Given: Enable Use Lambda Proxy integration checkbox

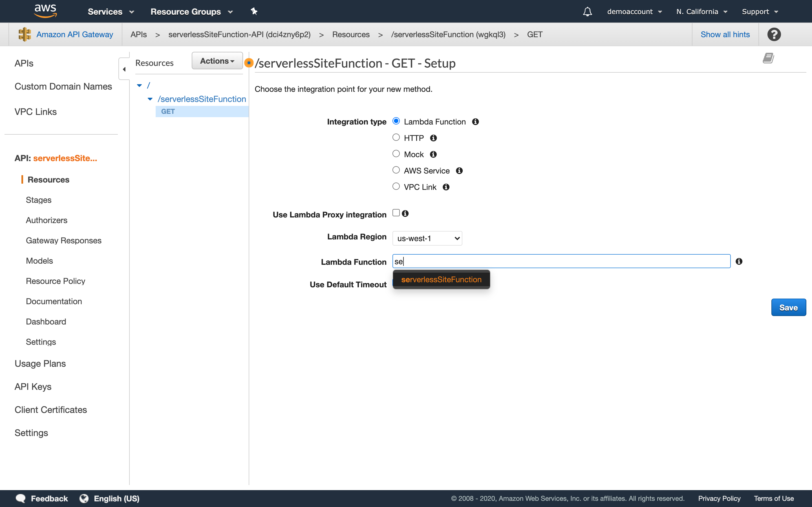Looking at the screenshot, I should 396,213.
